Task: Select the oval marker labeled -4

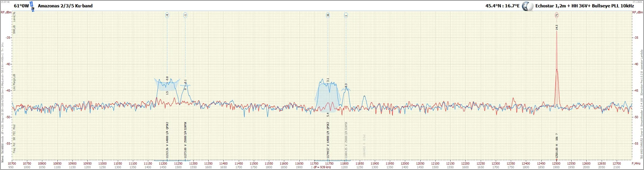Action: pos(167,15)
